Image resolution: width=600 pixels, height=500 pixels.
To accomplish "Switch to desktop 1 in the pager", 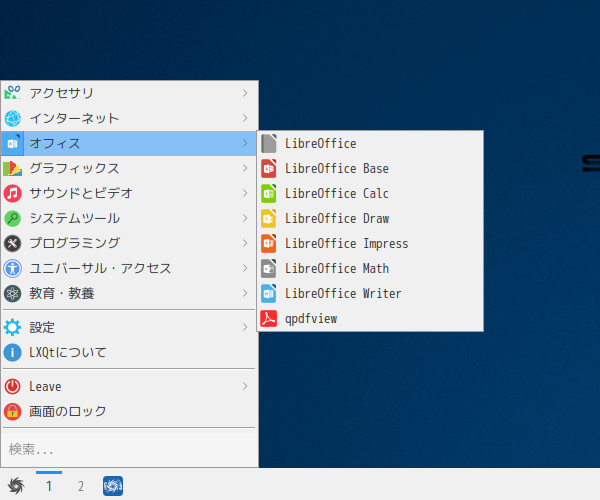I will (49, 486).
